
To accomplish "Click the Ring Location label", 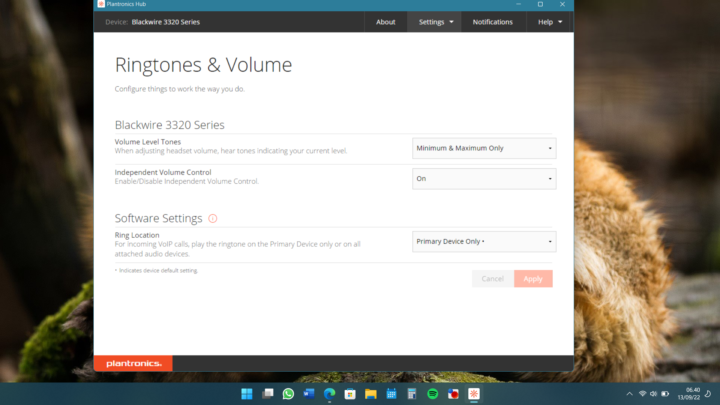I will point(137,235).
